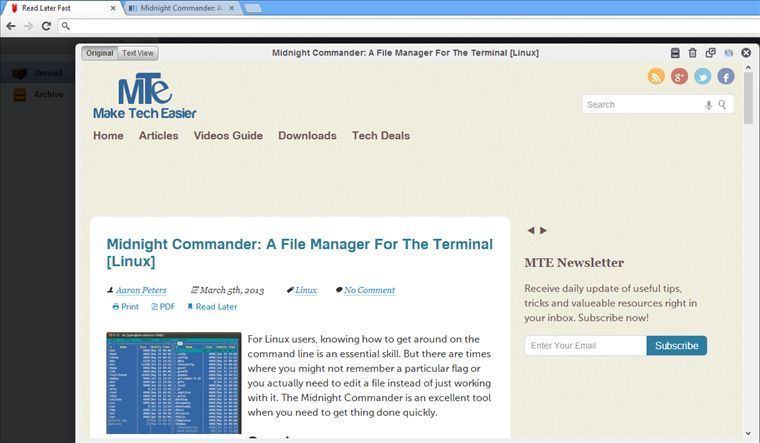Click the Read Later link
Screen dimensions: 760x443
pos(212,307)
